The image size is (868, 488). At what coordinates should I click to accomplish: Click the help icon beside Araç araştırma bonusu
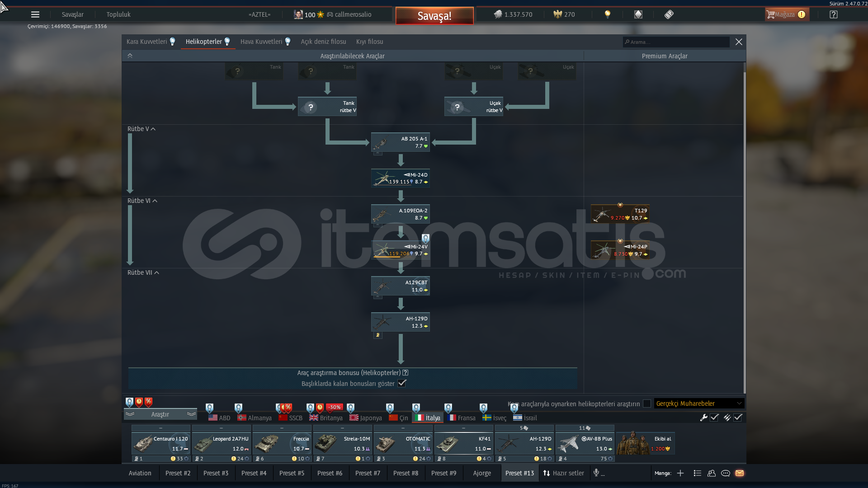[x=406, y=373]
